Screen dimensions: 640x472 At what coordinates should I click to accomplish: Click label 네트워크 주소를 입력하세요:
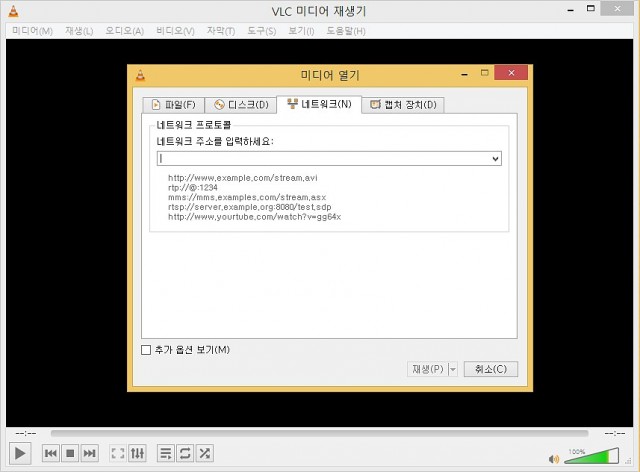point(215,142)
